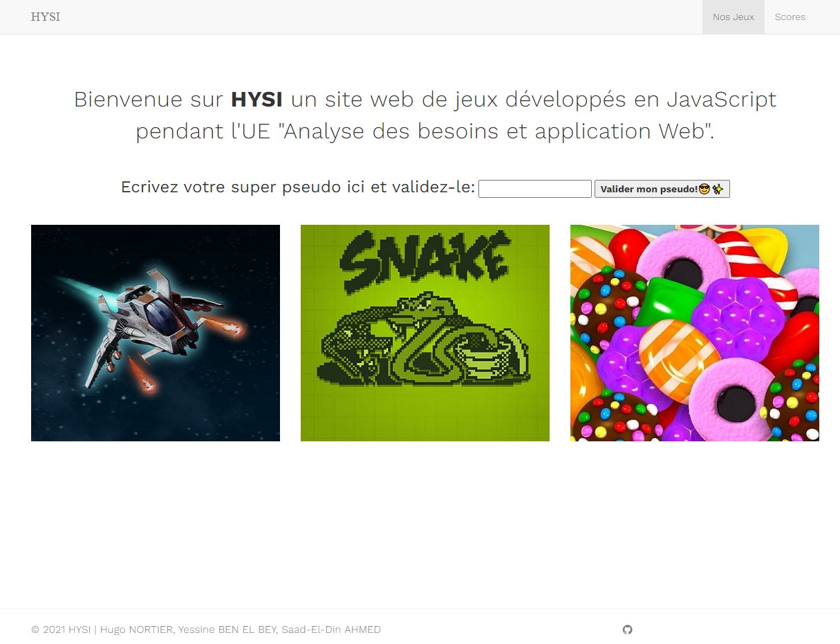This screenshot has width=840, height=644.
Task: Click inside the pseudo text field
Action: click(x=534, y=188)
